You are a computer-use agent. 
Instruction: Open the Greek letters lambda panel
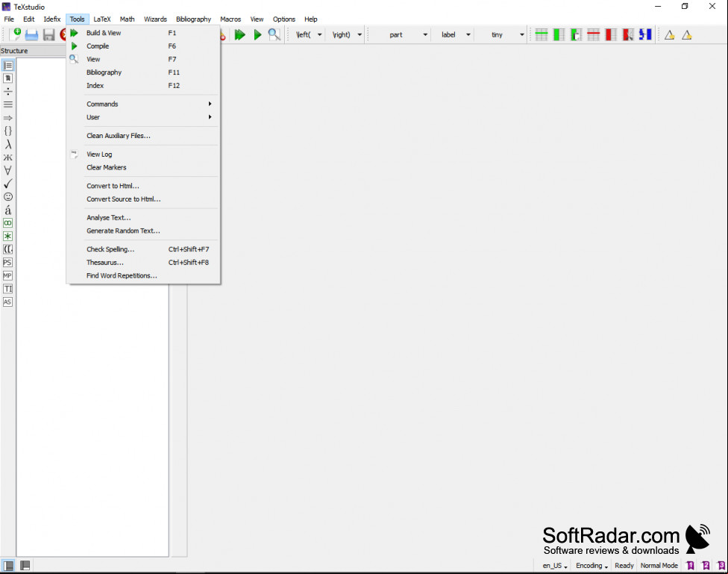pos(8,144)
